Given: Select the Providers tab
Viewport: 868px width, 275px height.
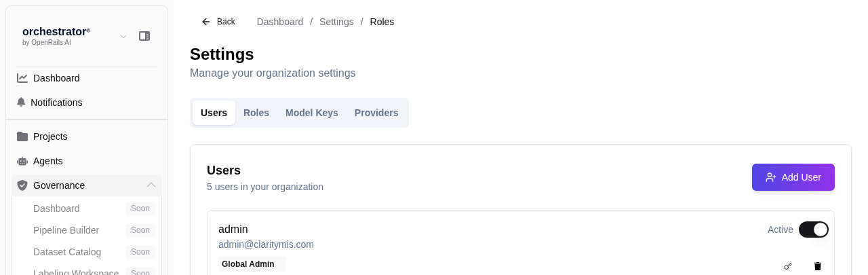Looking at the screenshot, I should 376,113.
